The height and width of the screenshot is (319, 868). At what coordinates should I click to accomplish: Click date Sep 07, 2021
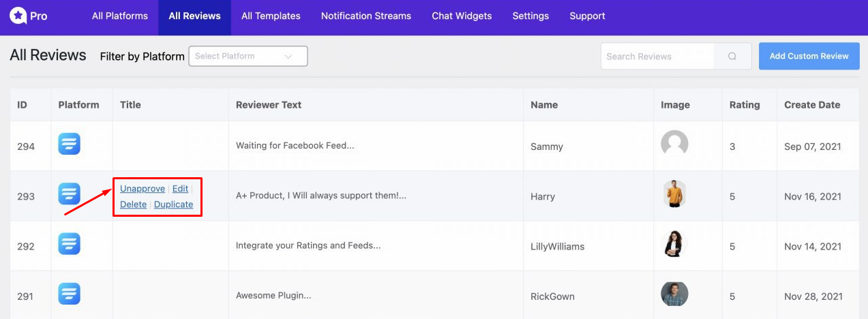tap(813, 147)
